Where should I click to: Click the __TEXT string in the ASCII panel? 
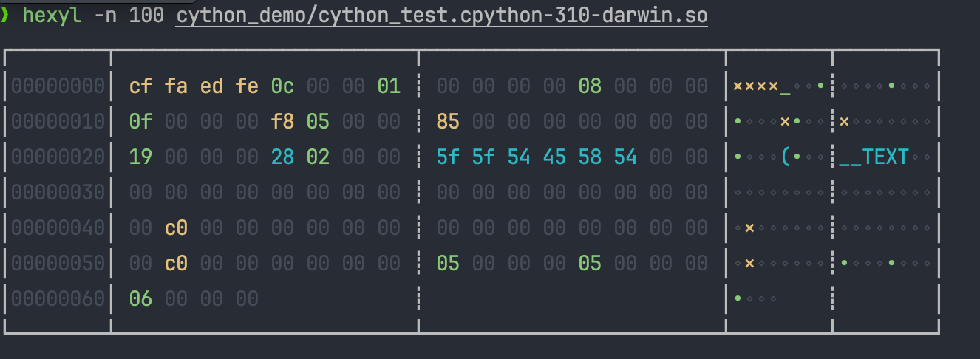click(x=874, y=157)
